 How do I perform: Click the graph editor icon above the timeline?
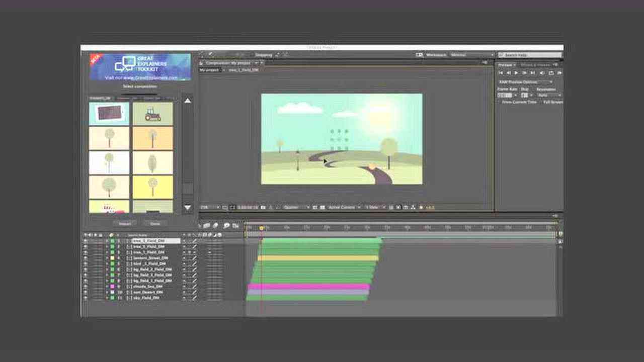(x=235, y=226)
